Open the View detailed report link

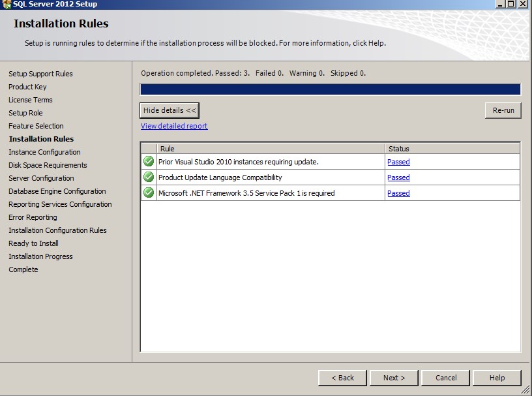tap(174, 126)
